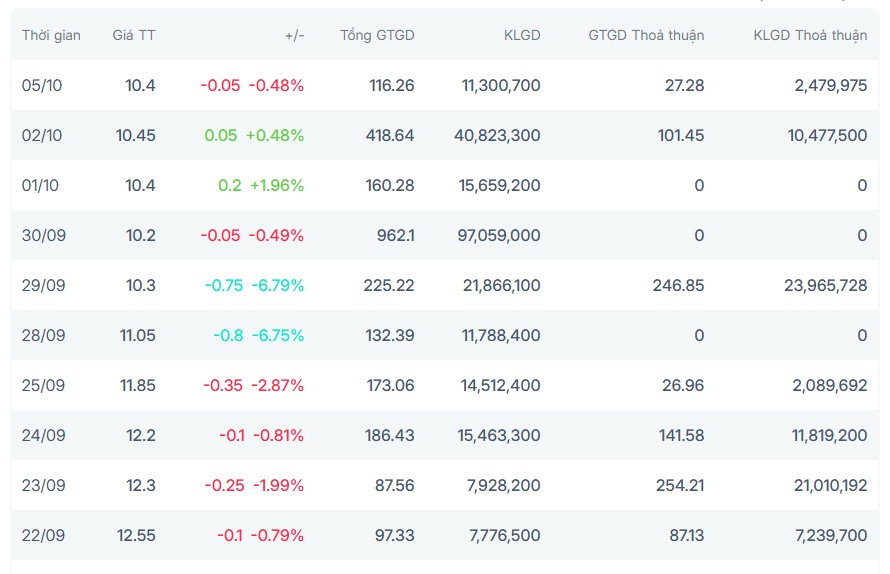Click total value 132.39

coord(390,335)
